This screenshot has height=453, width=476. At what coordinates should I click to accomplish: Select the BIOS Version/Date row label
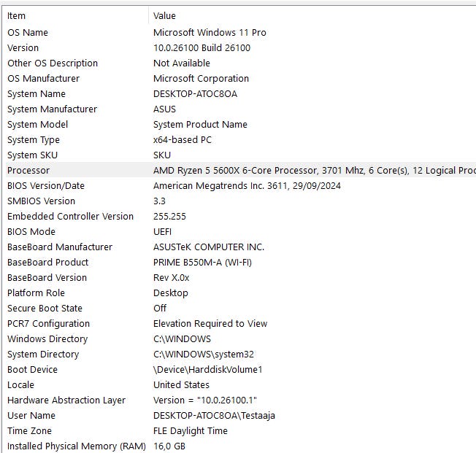[46, 186]
